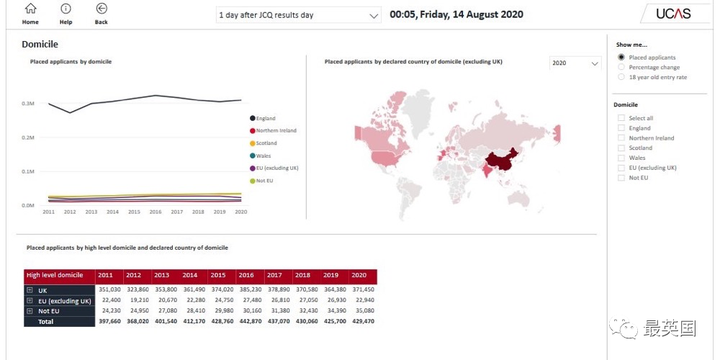This screenshot has width=720, height=360.
Task: Open the JCQ results day dropdown
Action: tap(298, 15)
